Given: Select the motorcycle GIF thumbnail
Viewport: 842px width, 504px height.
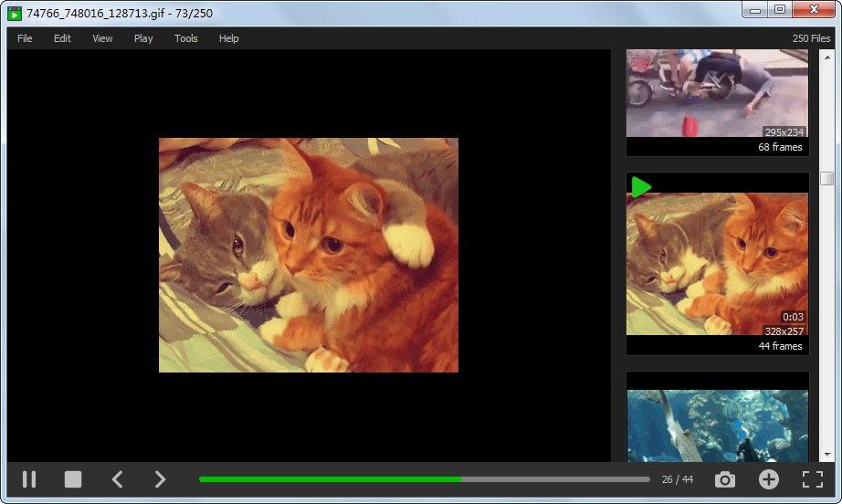Looking at the screenshot, I should [x=717, y=93].
